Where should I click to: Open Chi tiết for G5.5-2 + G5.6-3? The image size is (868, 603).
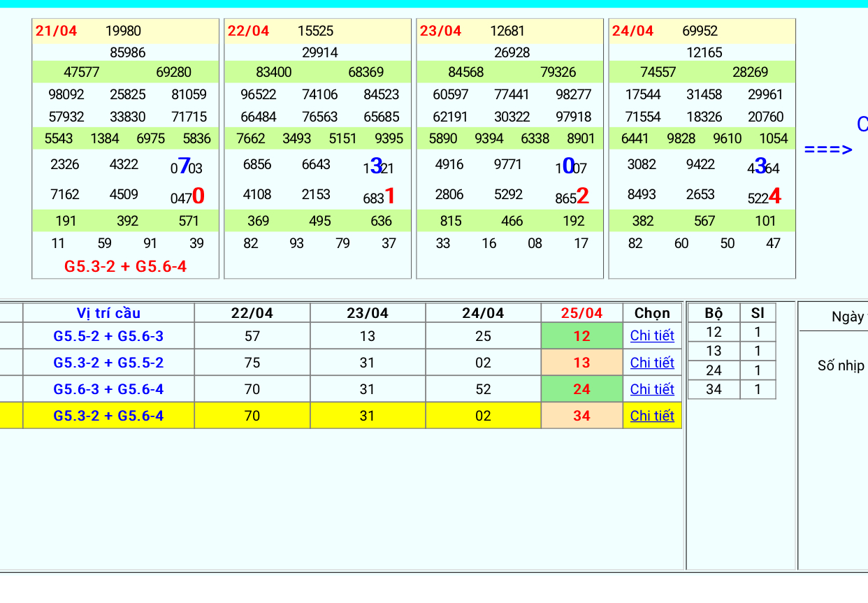(652, 336)
